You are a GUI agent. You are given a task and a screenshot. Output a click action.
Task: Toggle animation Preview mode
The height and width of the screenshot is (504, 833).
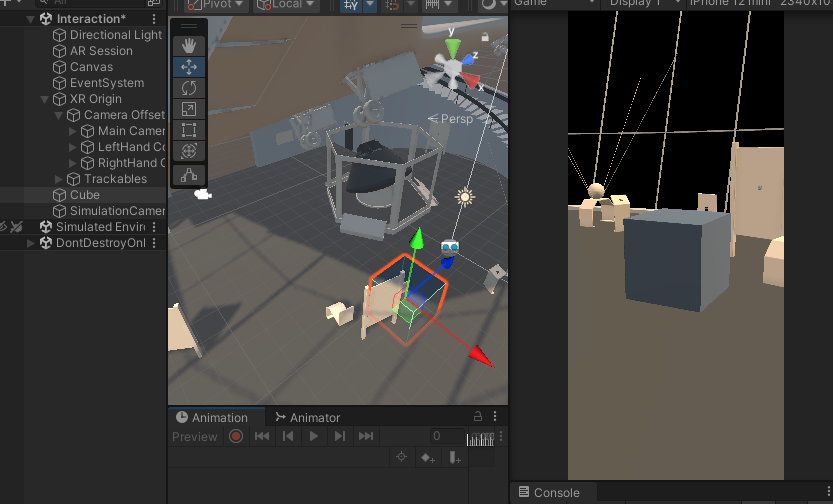194,437
